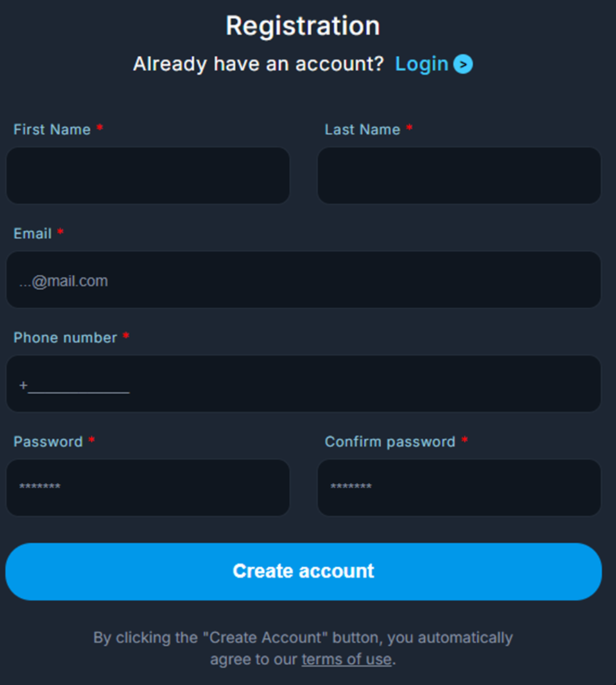Focus the Password field
616x685 pixels.
pos(148,487)
